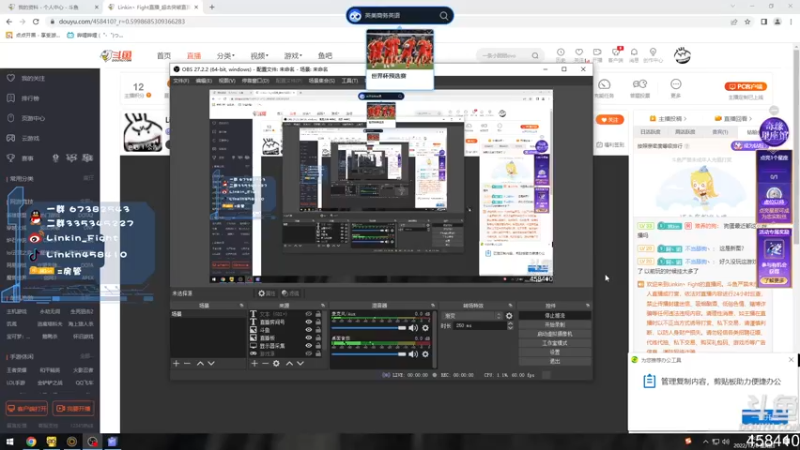Toggle lock of 直播间号 source
The width and height of the screenshot is (800, 450).
tap(318, 322)
